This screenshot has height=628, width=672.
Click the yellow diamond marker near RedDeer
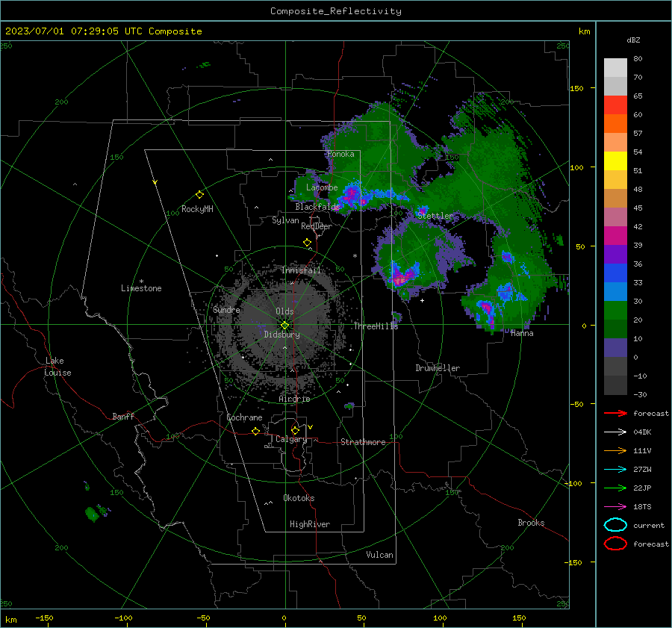point(307,243)
